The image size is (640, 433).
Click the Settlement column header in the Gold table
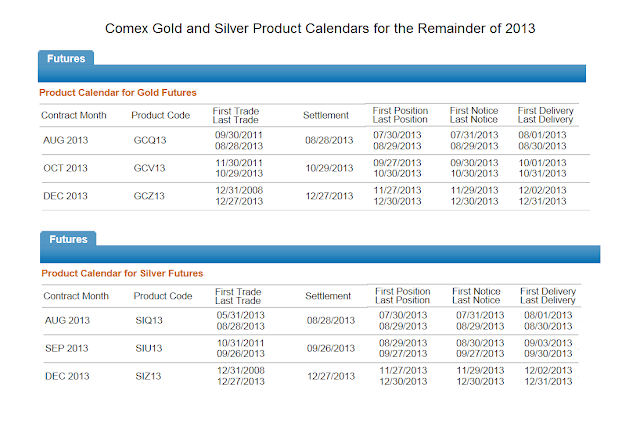[x=325, y=115]
